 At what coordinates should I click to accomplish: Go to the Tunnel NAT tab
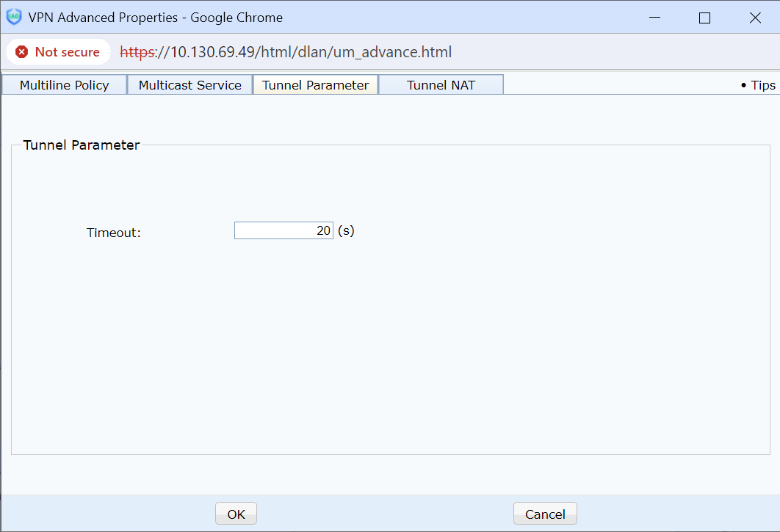pos(441,85)
